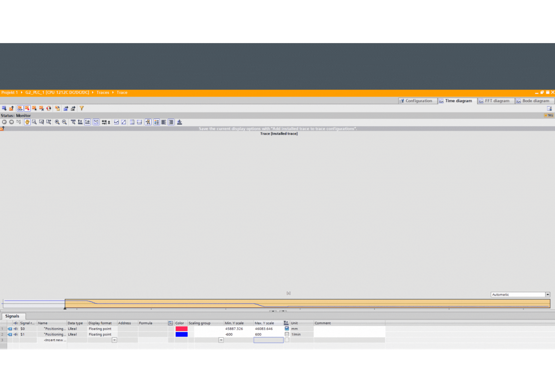This screenshot has width=555, height=392.
Task: Click the yellow filter funnel icon
Action: pyautogui.click(x=82, y=108)
